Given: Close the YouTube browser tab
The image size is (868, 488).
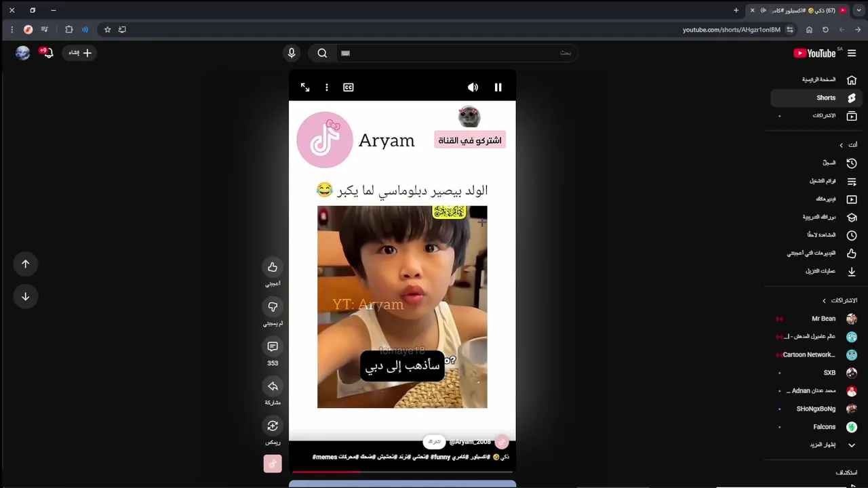Looking at the screenshot, I should click(x=752, y=10).
